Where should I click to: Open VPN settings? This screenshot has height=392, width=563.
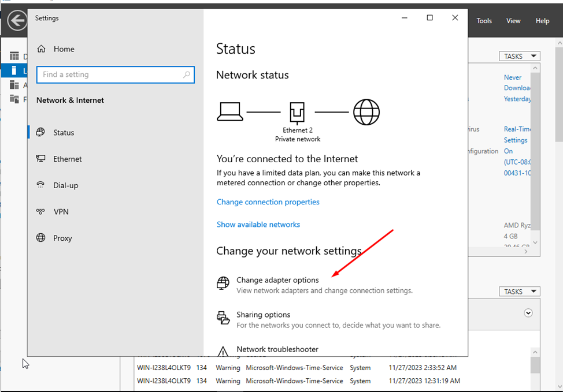[x=61, y=212]
